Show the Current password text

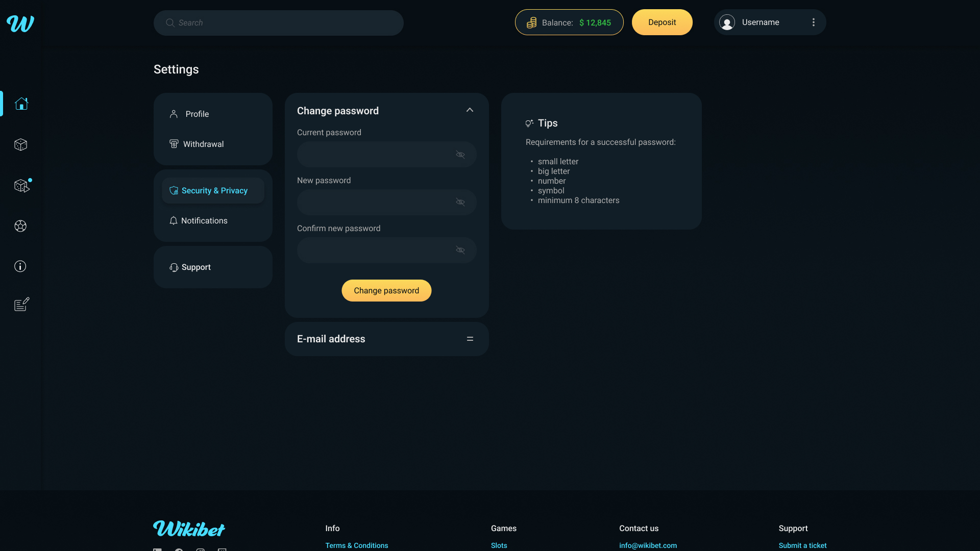coord(460,154)
